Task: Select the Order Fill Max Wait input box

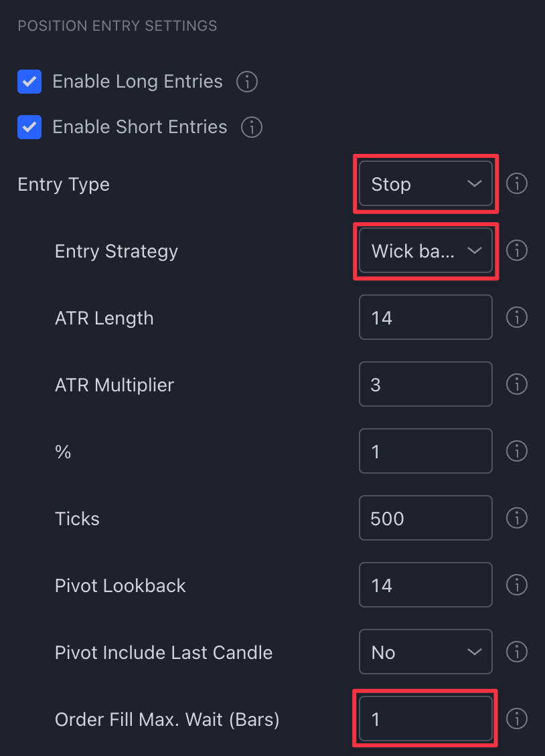Action: tap(425, 719)
